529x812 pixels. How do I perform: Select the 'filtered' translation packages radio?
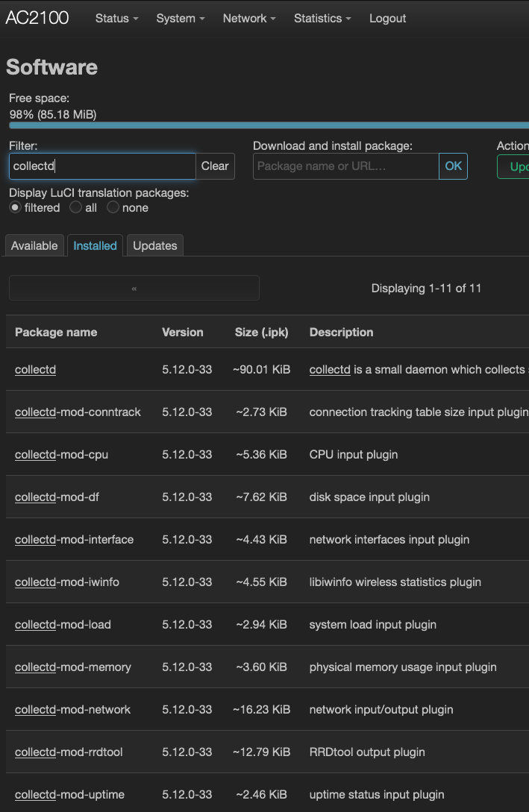click(16, 208)
